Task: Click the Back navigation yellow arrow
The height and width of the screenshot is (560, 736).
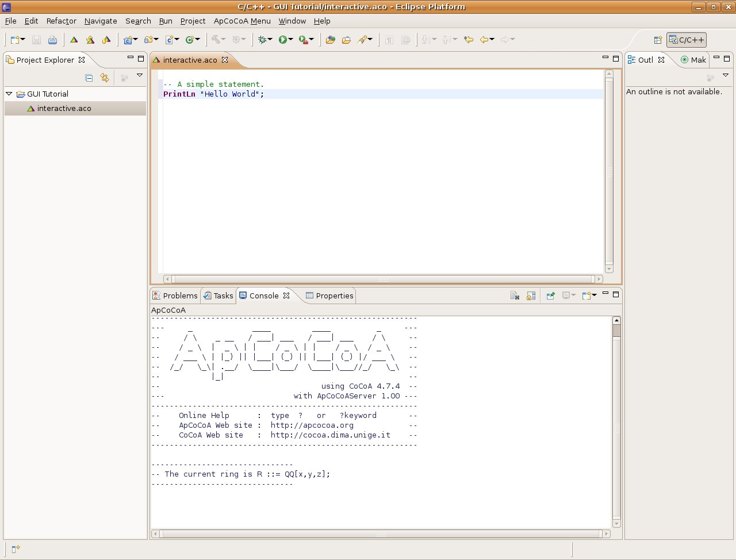Action: point(484,40)
